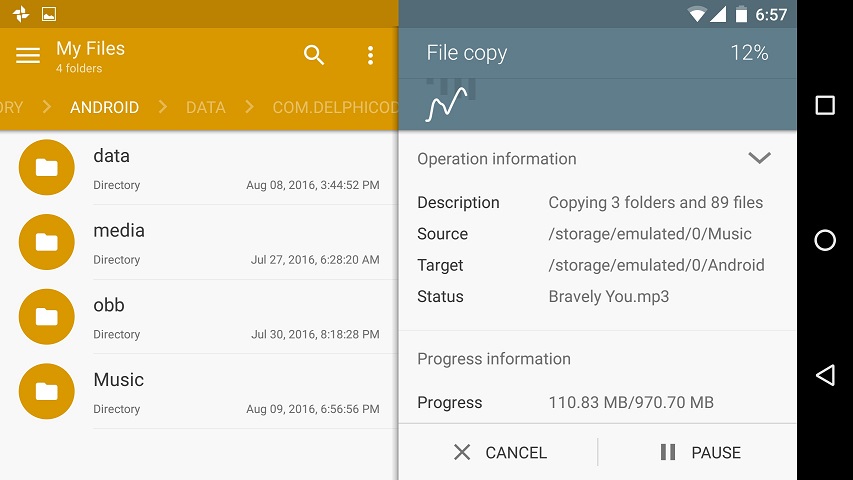Tap the data folder icon

click(46, 168)
